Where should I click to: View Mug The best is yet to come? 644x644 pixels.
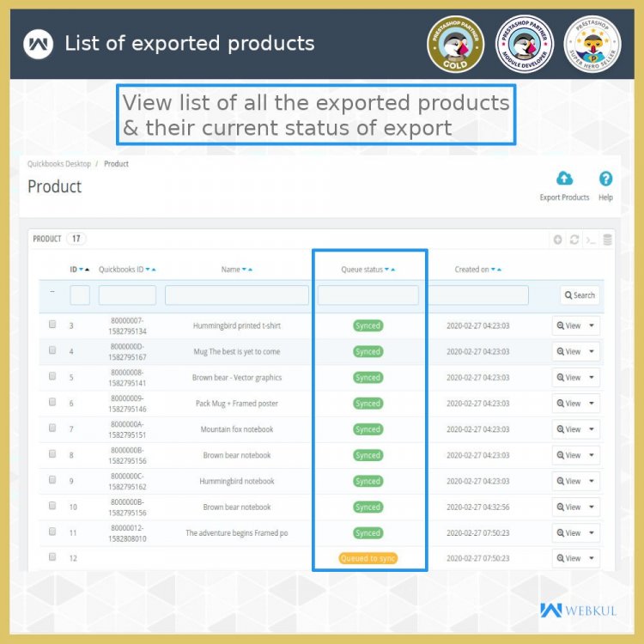[568, 351]
